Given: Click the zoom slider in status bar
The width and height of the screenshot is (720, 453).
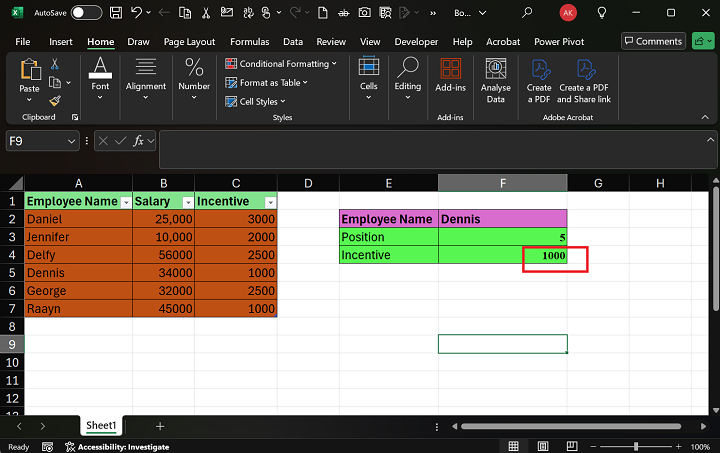Looking at the screenshot, I should click(636, 446).
